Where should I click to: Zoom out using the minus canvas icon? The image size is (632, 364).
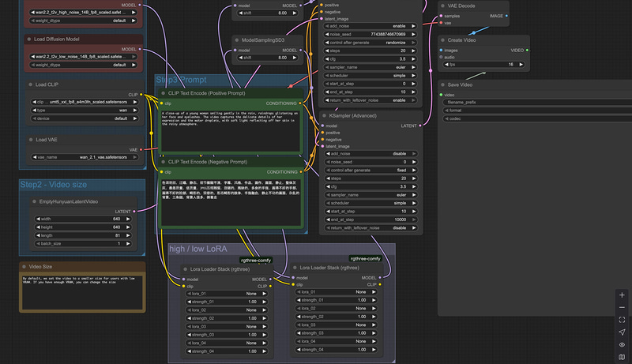click(x=623, y=307)
